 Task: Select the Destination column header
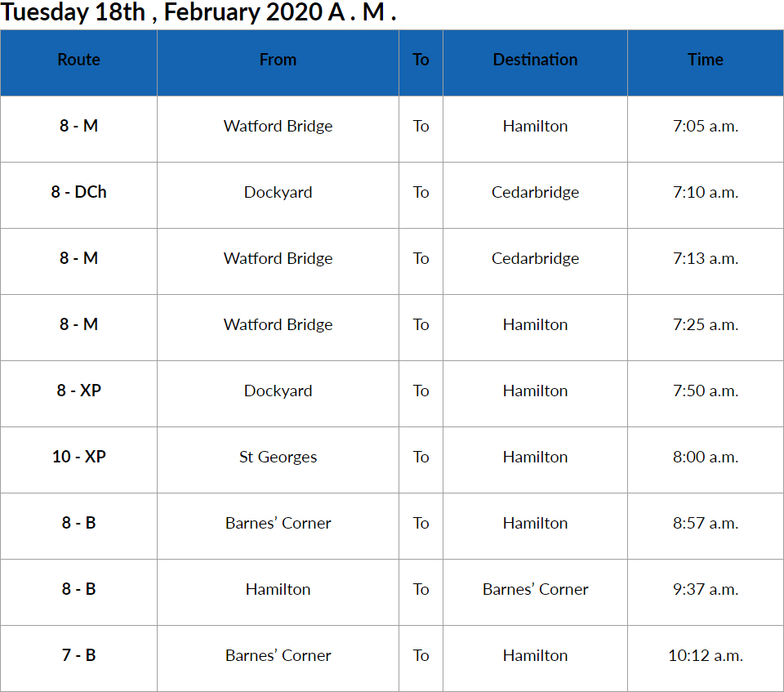coord(535,60)
